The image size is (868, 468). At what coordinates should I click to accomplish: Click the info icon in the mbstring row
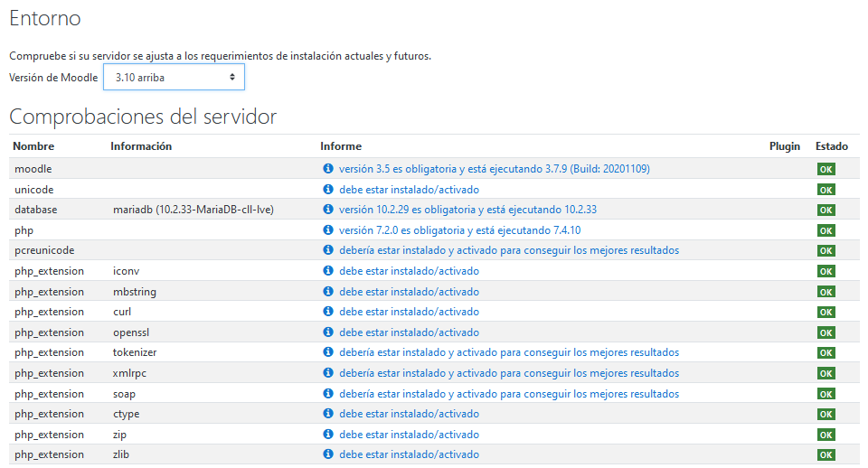[328, 291]
